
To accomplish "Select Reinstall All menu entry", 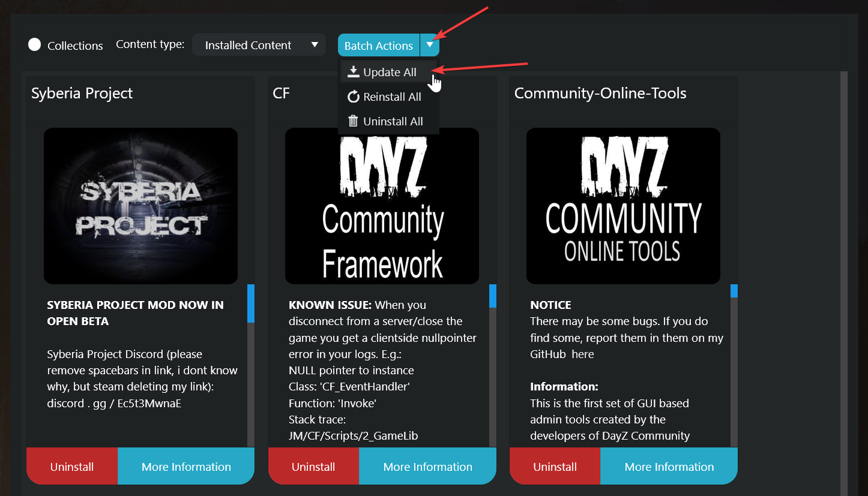I will click(x=392, y=97).
